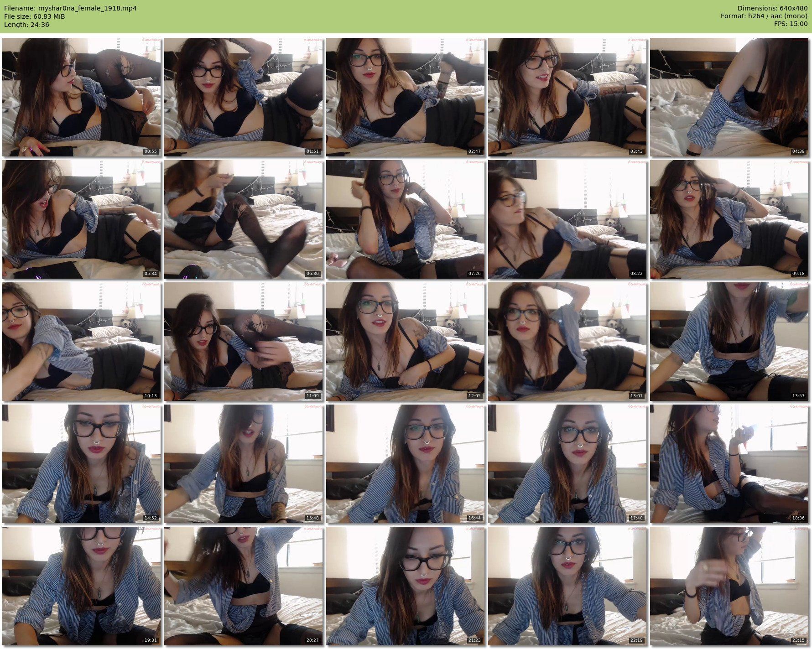
Task: Select the 'Dimensions: 640x480' text
Action: [772, 8]
